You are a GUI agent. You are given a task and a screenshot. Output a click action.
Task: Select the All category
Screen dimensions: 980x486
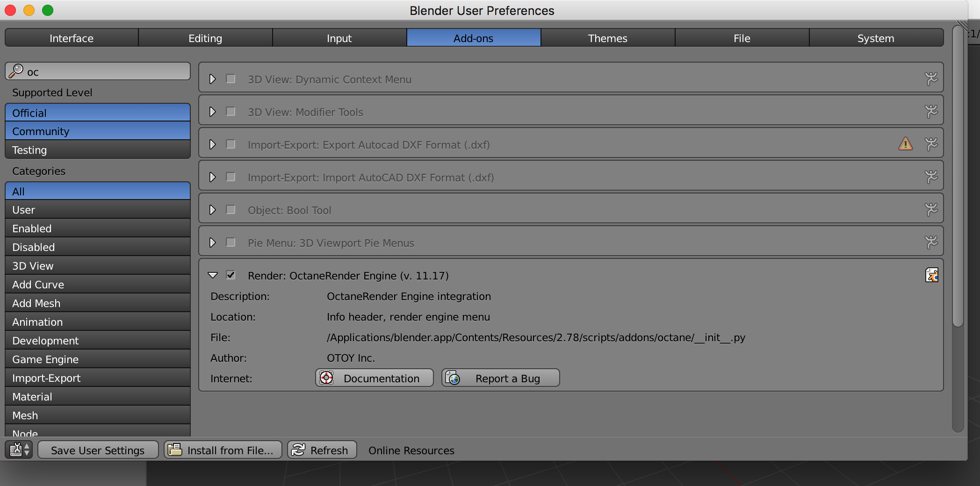[x=98, y=191]
